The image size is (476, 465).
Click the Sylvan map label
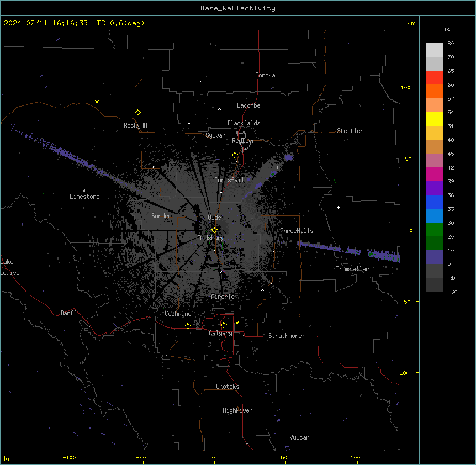(x=215, y=135)
